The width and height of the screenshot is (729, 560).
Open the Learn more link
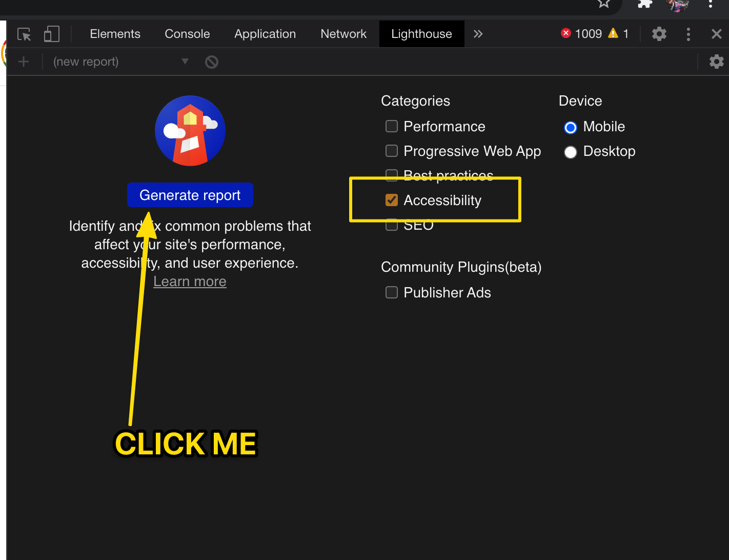190,282
